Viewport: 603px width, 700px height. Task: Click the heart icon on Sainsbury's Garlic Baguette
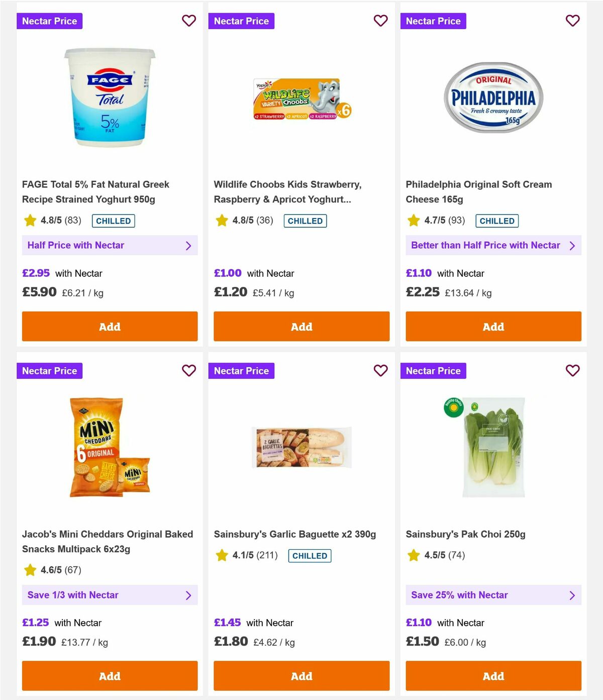click(381, 370)
